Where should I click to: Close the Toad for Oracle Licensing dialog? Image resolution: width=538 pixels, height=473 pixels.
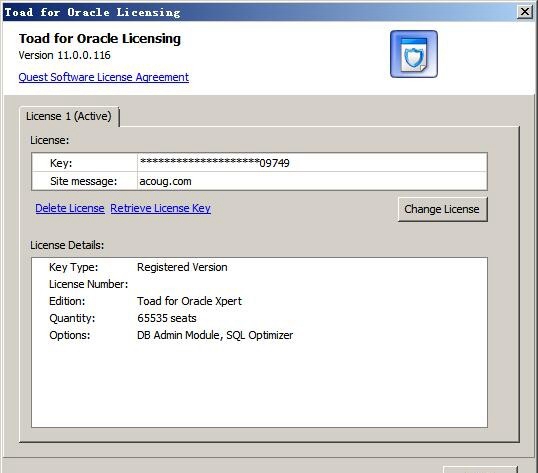pyautogui.click(x=525, y=12)
